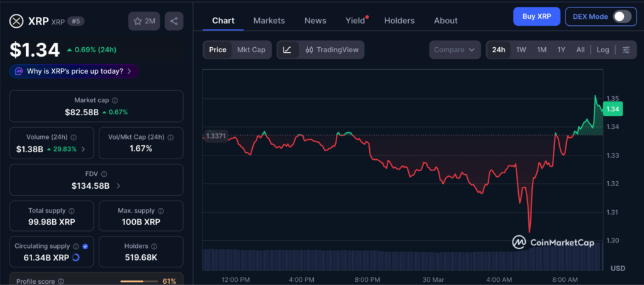The width and height of the screenshot is (644, 285).
Task: Click the Buy XRP button
Action: [x=536, y=16]
